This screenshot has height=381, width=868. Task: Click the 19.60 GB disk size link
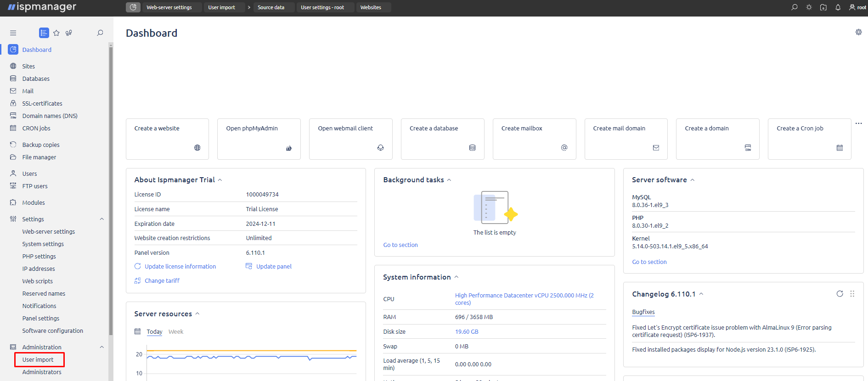point(467,331)
